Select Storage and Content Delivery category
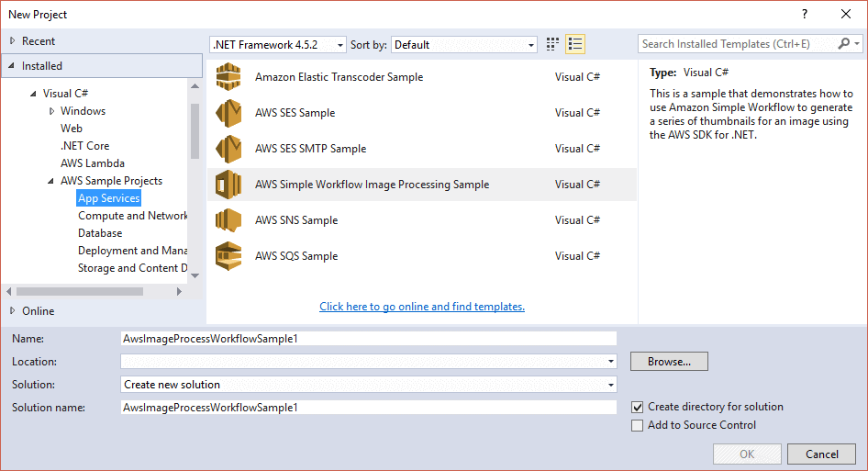The image size is (868, 471). coord(132,268)
